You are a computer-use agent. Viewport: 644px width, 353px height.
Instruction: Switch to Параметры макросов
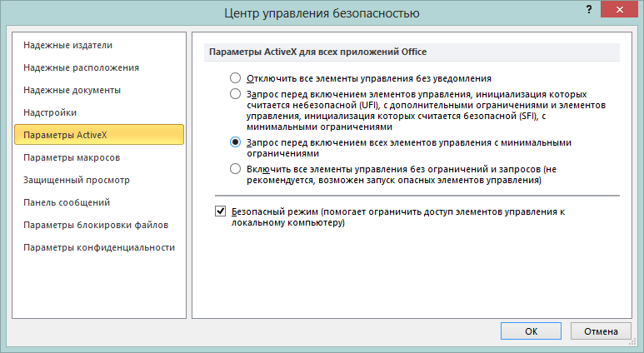72,157
